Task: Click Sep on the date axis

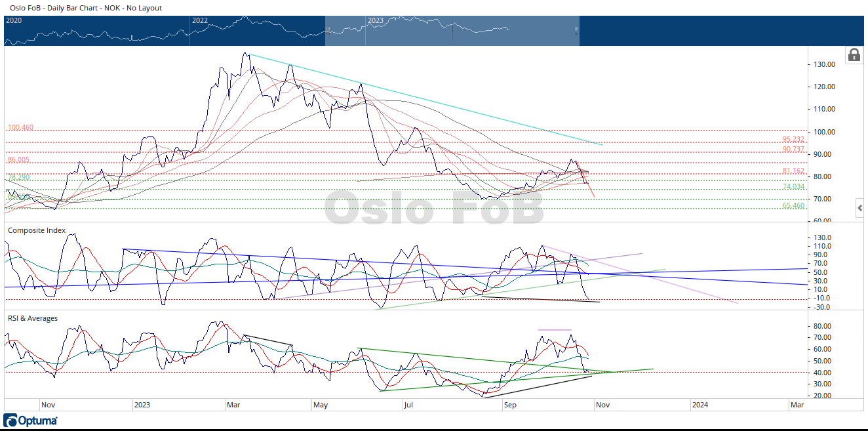Action: [510, 405]
